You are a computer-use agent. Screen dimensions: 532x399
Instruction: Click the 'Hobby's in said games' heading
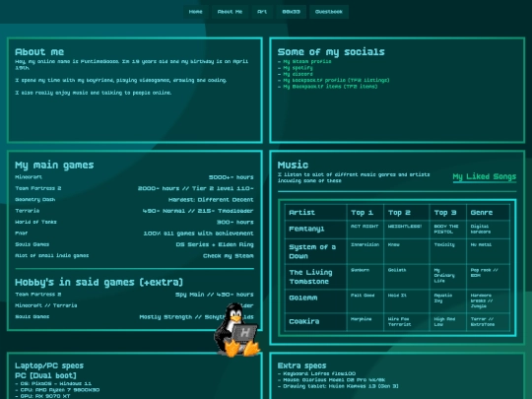[x=100, y=283]
